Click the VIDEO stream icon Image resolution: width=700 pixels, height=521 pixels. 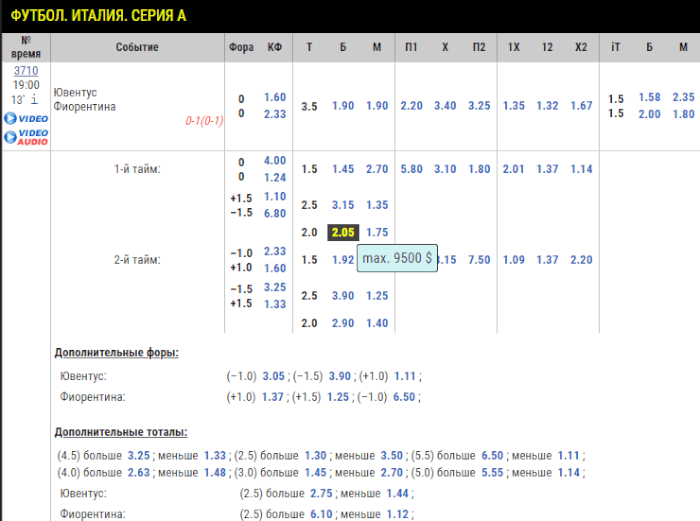click(x=25, y=118)
